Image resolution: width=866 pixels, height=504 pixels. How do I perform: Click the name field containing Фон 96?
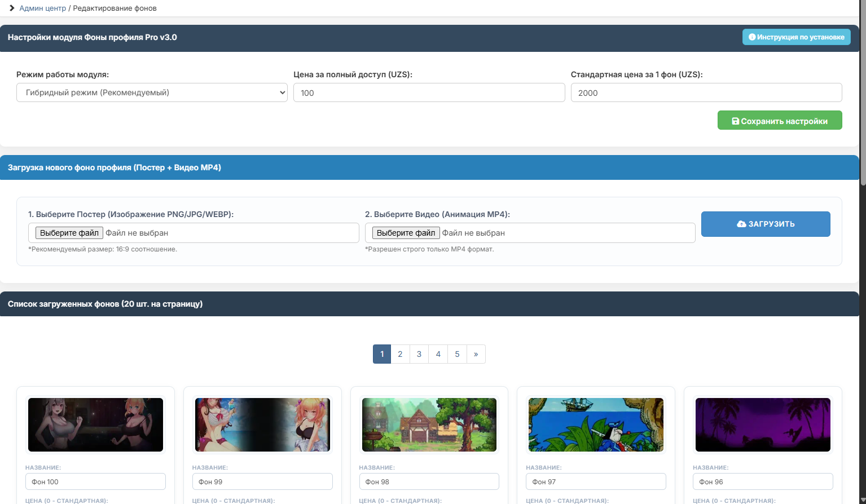(x=763, y=481)
